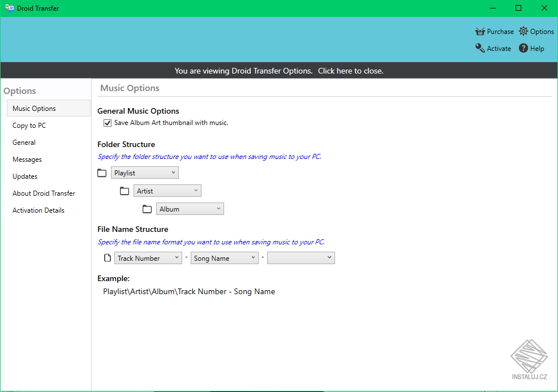Open the Track Number file name dropdown
The image size is (558, 392).
coord(148,259)
